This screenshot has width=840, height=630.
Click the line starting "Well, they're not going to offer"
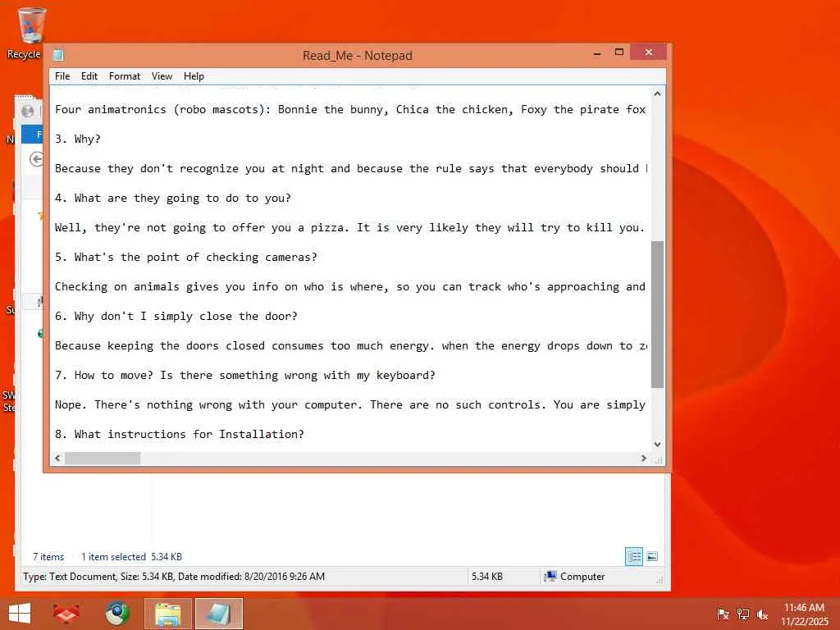(x=349, y=228)
